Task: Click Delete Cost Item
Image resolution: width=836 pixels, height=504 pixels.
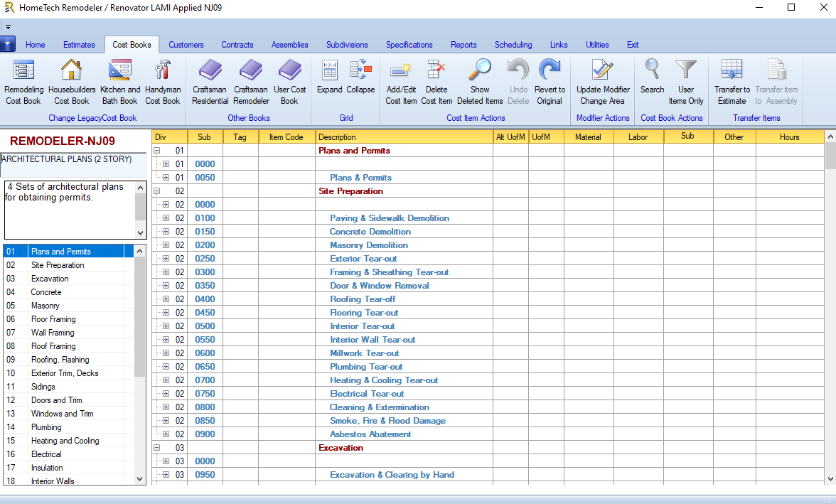Action: coord(436,82)
